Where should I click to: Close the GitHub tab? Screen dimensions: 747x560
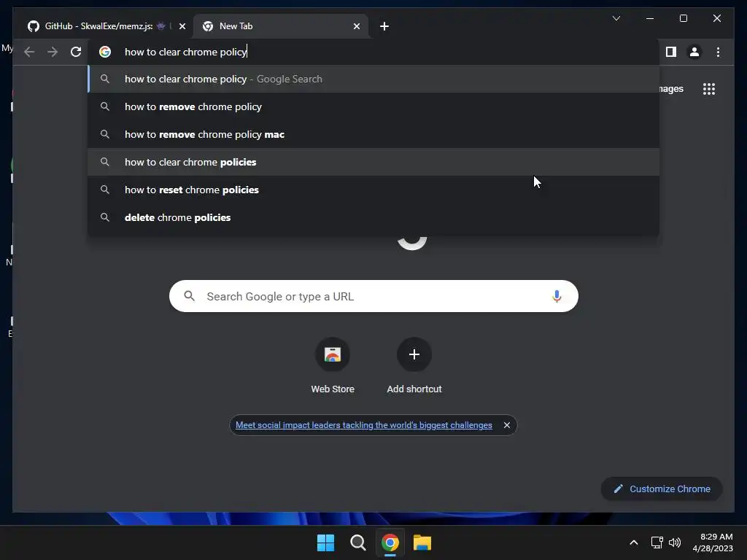182,26
